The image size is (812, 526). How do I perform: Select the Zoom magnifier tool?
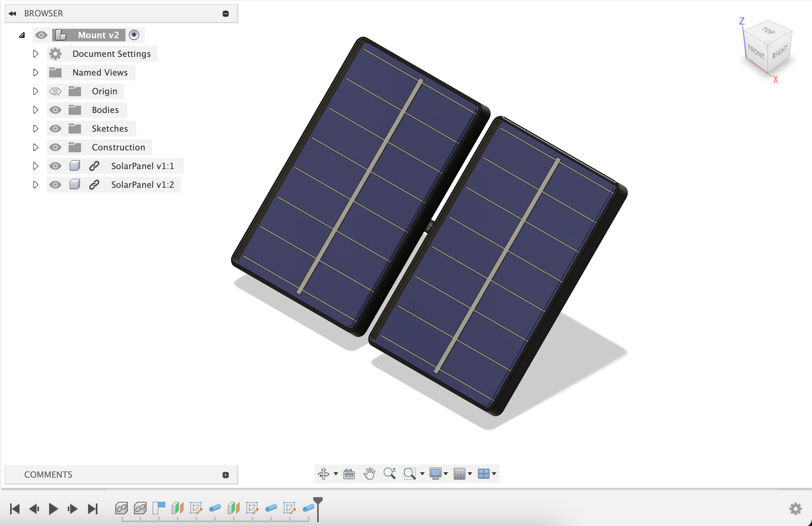click(x=389, y=473)
